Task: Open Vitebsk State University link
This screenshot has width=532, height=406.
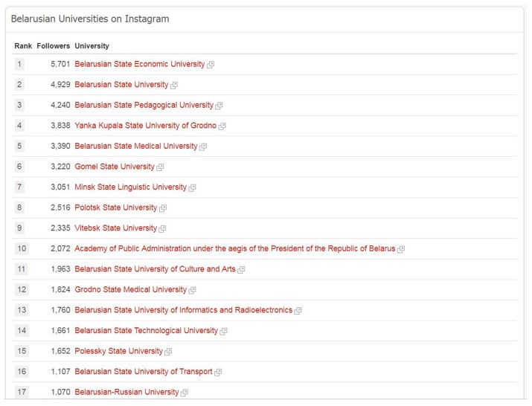Action: 115,228
